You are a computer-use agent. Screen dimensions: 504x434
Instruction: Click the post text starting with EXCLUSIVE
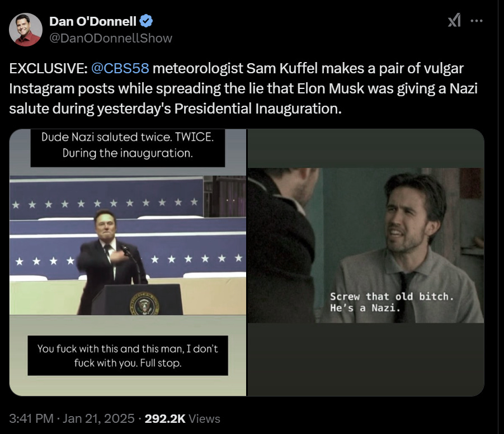point(243,88)
